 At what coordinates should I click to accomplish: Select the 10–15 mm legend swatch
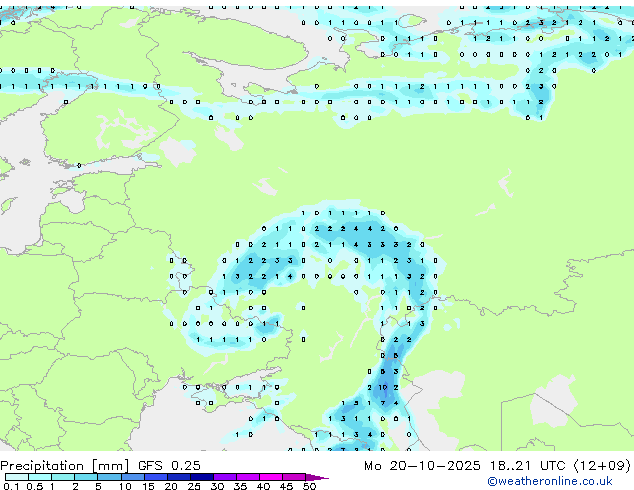[132, 477]
